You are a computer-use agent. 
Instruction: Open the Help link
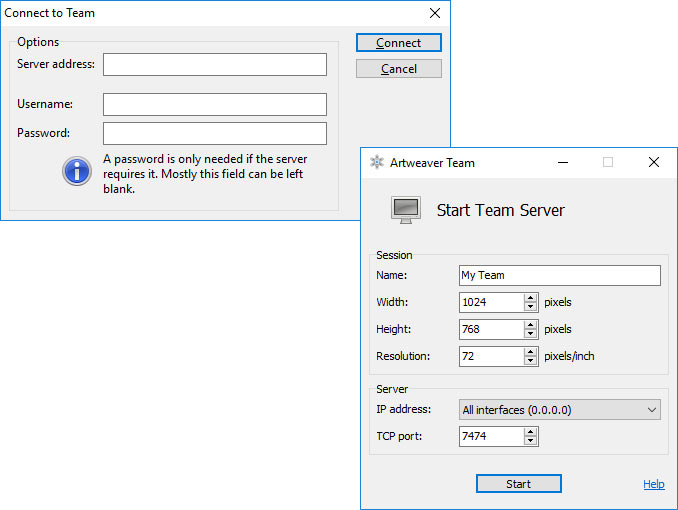[653, 484]
